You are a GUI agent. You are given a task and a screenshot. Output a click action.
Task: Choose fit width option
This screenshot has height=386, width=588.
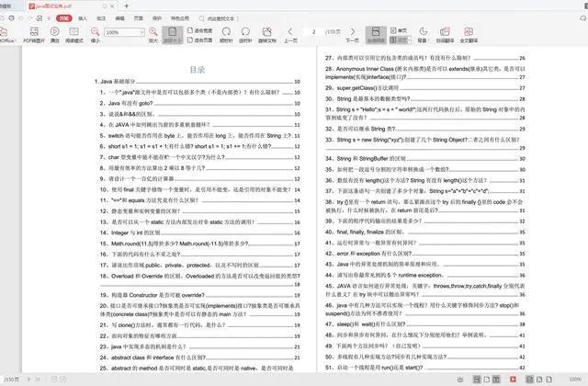(x=200, y=30)
